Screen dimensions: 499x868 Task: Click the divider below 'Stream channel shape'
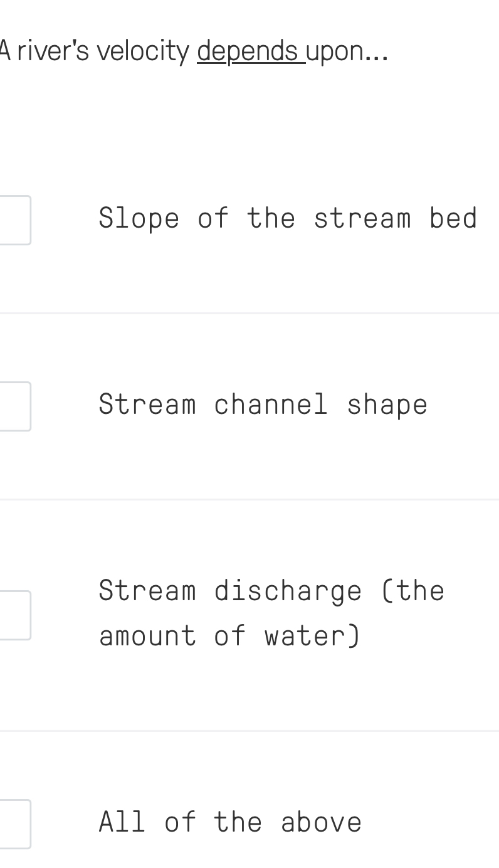(249, 499)
